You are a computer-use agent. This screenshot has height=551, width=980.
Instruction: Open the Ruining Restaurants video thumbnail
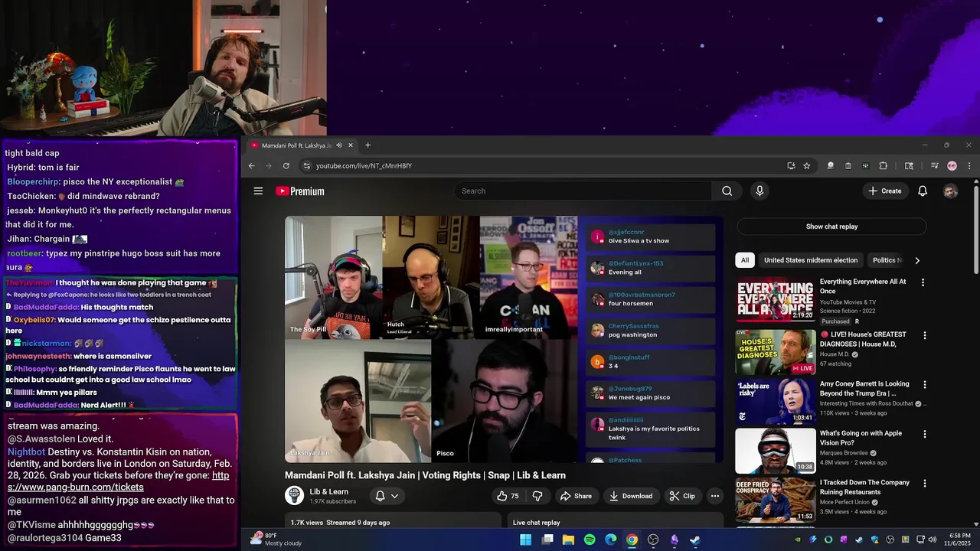click(x=775, y=500)
